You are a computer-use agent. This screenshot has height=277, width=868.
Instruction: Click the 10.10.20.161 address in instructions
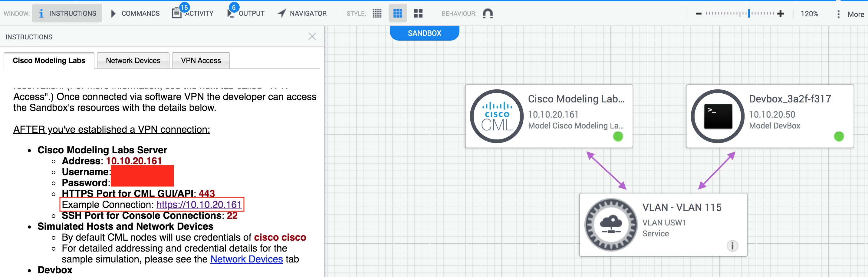click(134, 161)
